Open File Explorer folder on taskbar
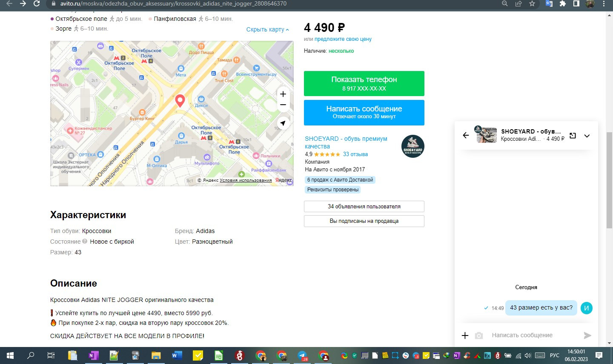The width and height of the screenshot is (613, 364). [156, 355]
